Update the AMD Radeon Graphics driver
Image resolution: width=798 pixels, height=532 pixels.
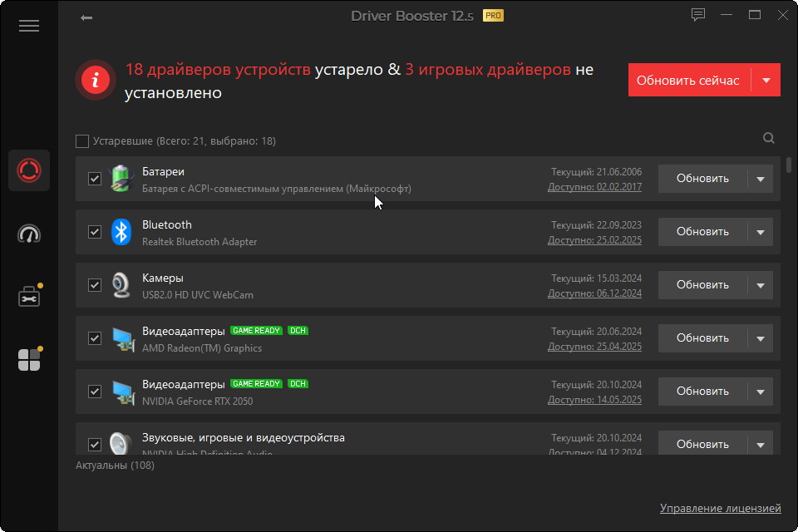click(x=702, y=338)
